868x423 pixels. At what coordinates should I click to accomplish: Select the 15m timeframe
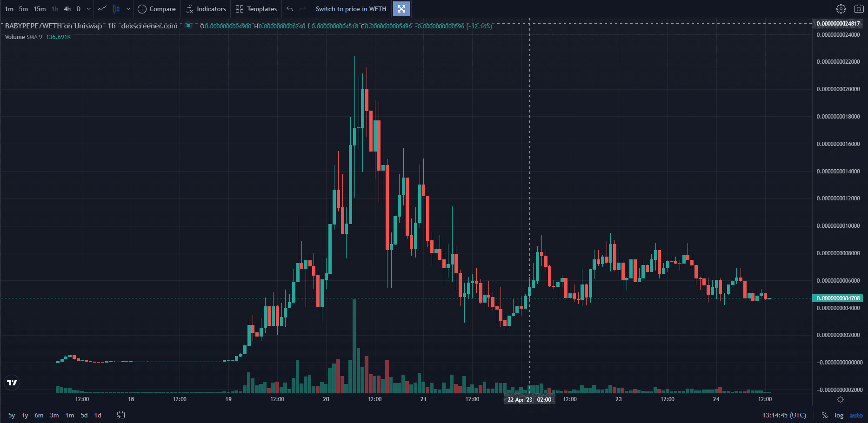pos(40,9)
